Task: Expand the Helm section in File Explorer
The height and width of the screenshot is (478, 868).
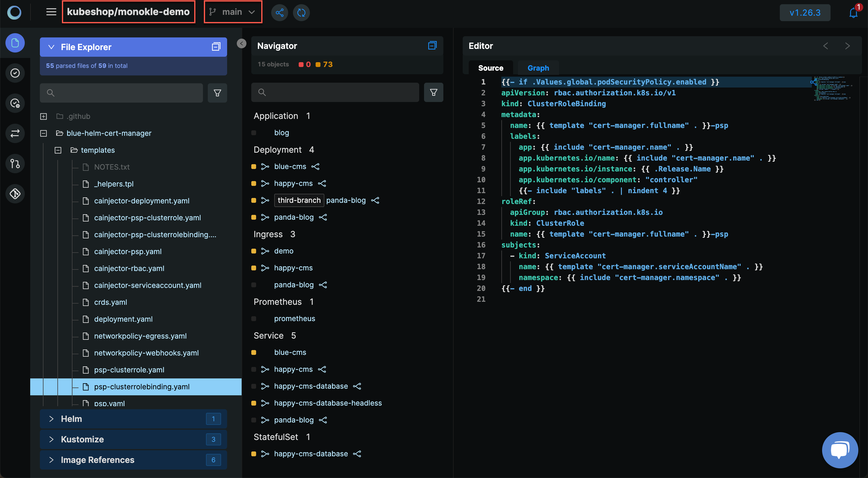Action: (51, 419)
